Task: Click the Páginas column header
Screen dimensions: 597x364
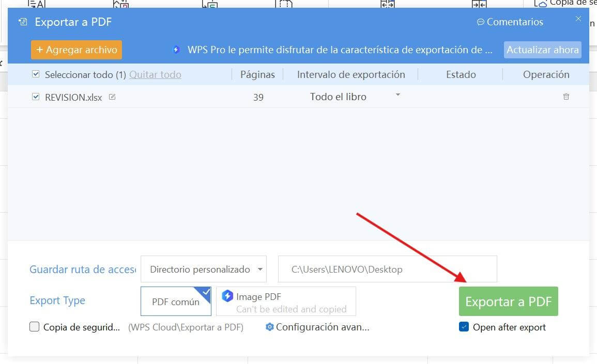Action: pos(258,74)
